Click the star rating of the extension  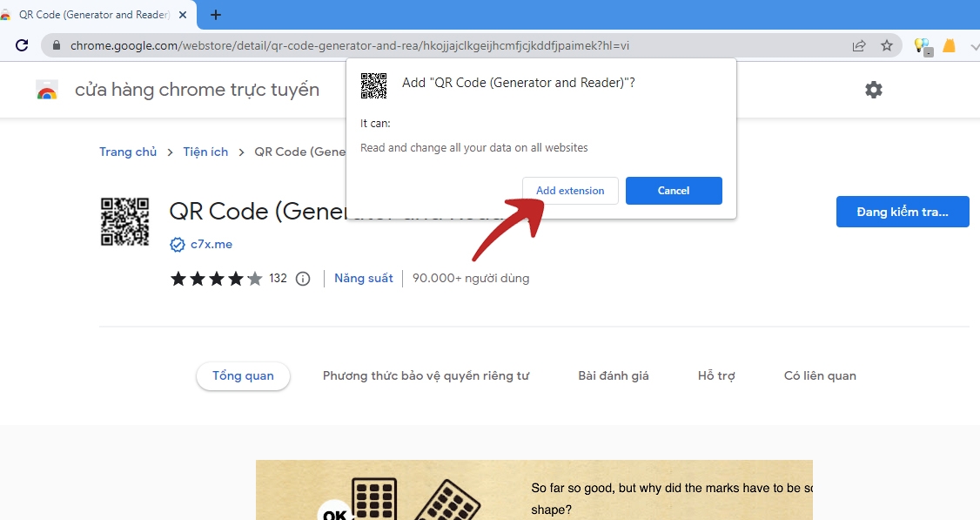216,279
